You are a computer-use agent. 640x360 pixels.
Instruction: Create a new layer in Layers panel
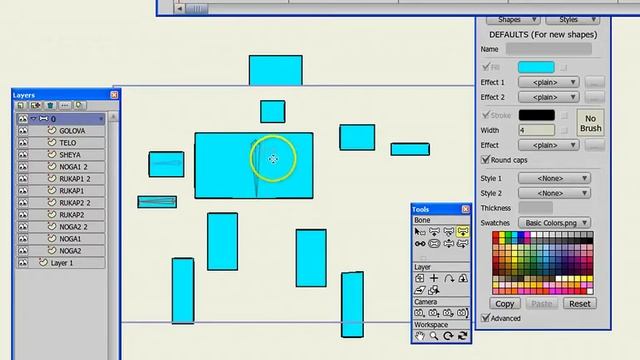(x=21, y=106)
